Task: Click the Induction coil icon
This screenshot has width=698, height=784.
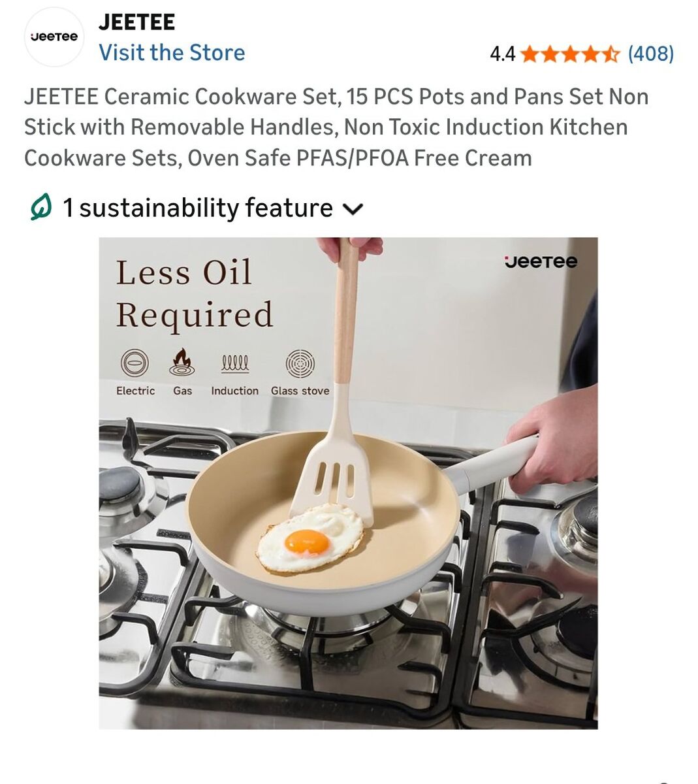Action: [234, 364]
